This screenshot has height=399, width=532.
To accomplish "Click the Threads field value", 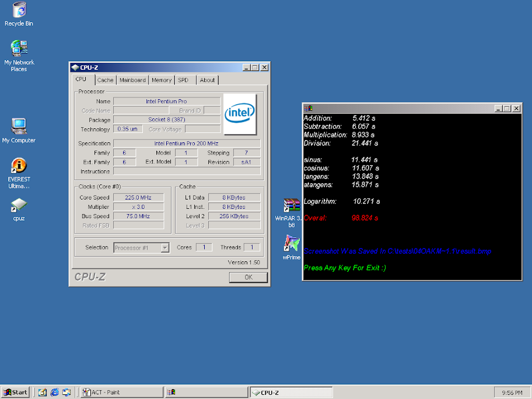I will click(252, 247).
